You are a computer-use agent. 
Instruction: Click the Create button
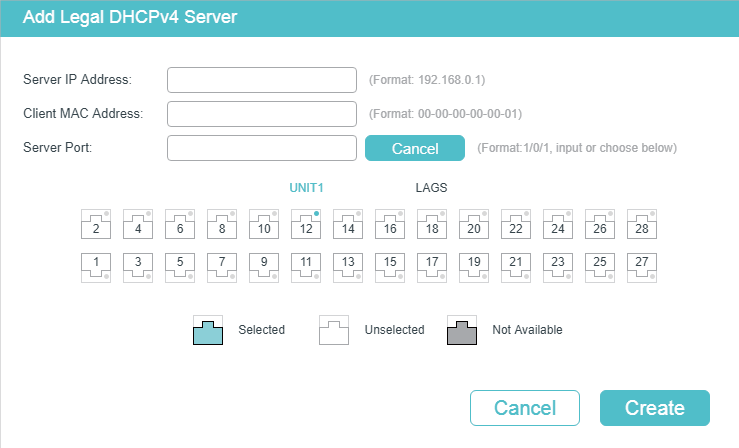click(x=655, y=408)
